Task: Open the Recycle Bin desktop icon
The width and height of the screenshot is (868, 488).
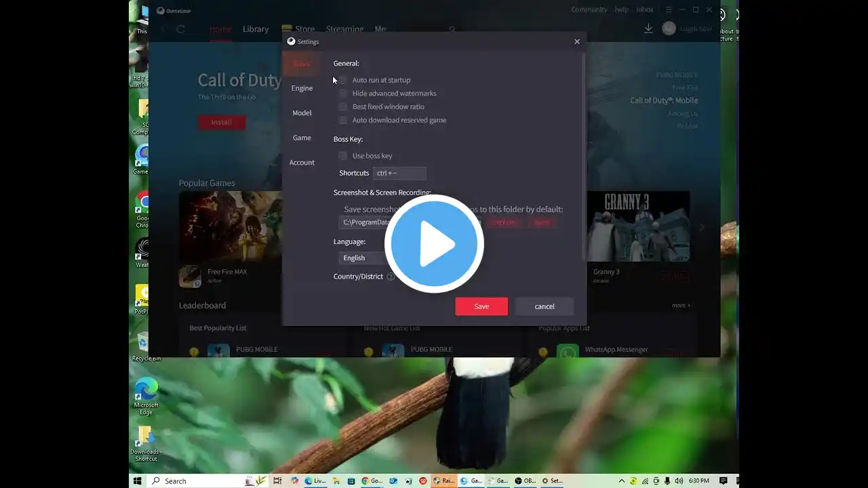Action: 146,347
